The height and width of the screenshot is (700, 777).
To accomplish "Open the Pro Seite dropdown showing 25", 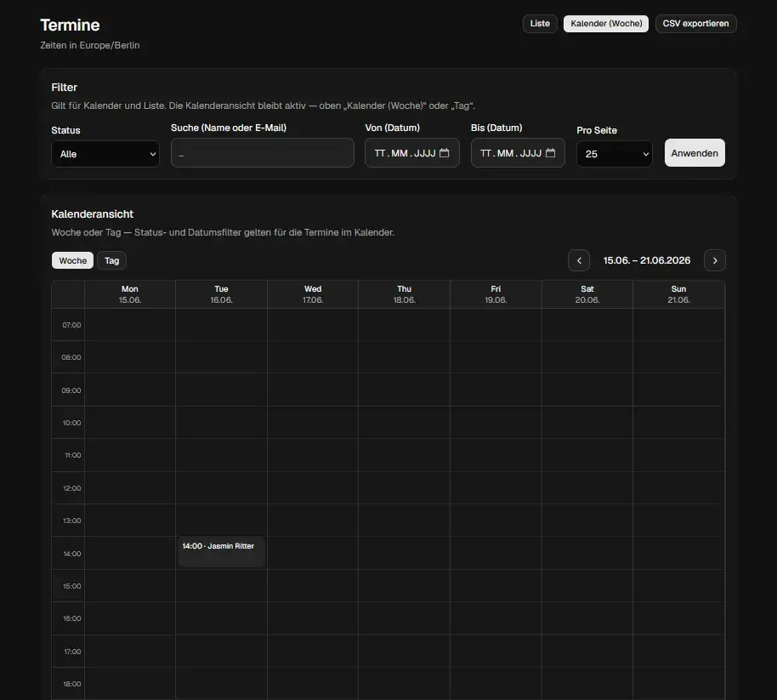I will [614, 154].
